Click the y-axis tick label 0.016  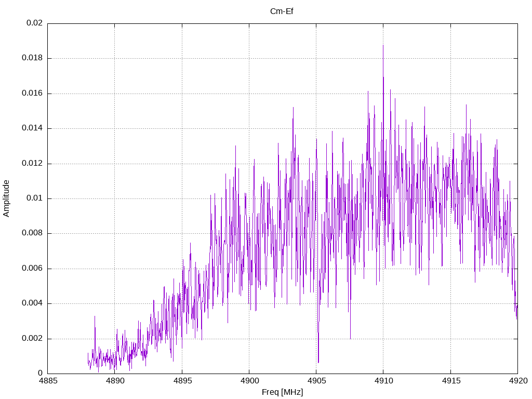[x=32, y=94]
